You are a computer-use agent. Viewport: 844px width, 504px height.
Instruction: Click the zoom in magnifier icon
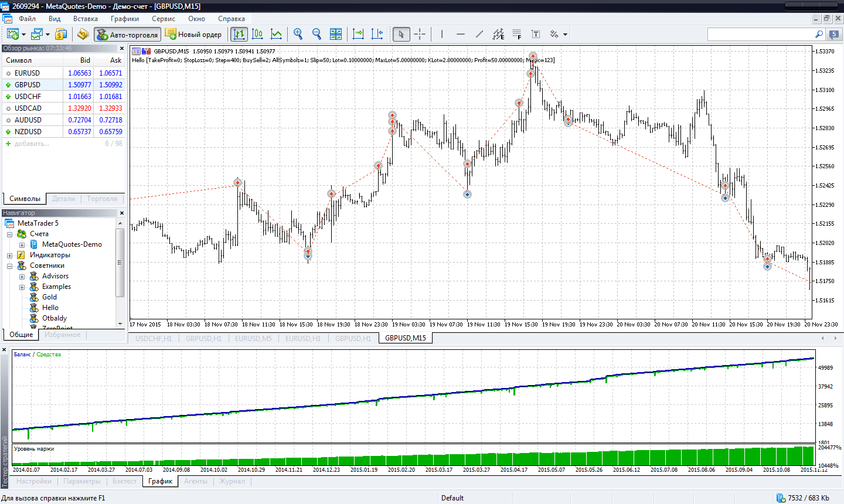click(298, 34)
